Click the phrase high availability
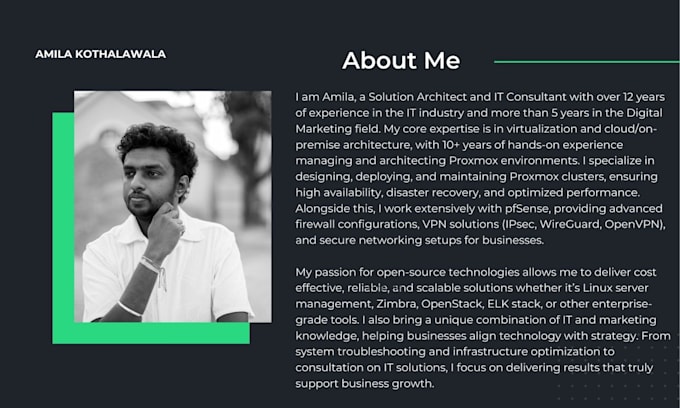The height and width of the screenshot is (408, 680). point(339,193)
